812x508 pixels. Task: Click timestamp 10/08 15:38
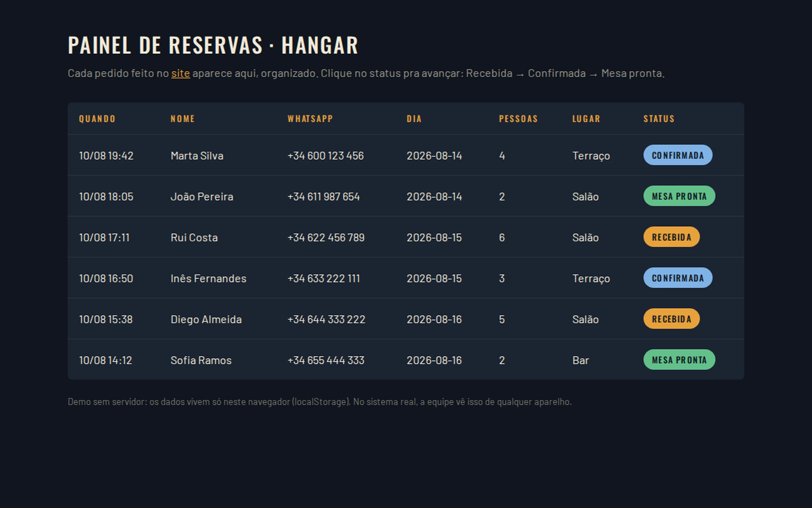[106, 319]
